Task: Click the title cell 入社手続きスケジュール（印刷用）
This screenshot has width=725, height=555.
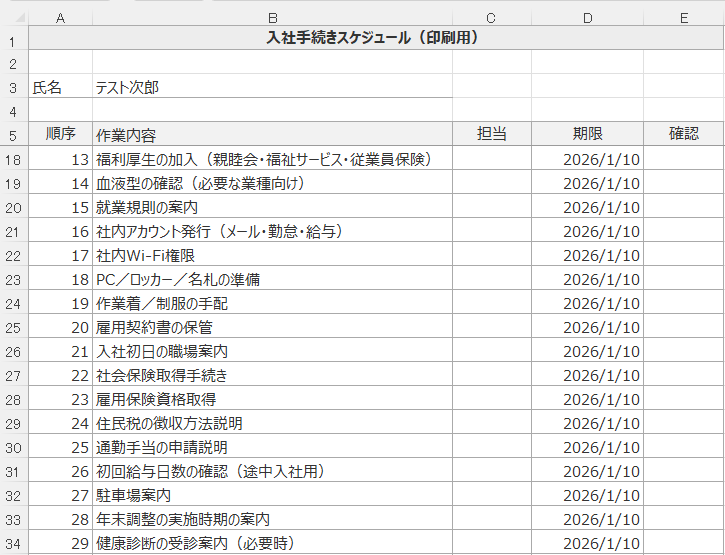Action: pos(376,37)
